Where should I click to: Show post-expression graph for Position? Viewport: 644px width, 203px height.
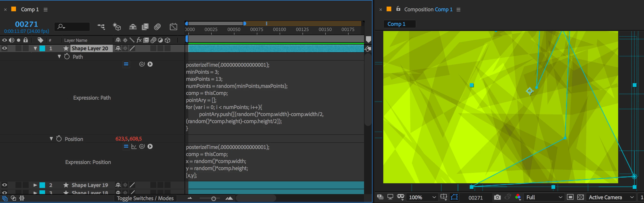(134, 147)
